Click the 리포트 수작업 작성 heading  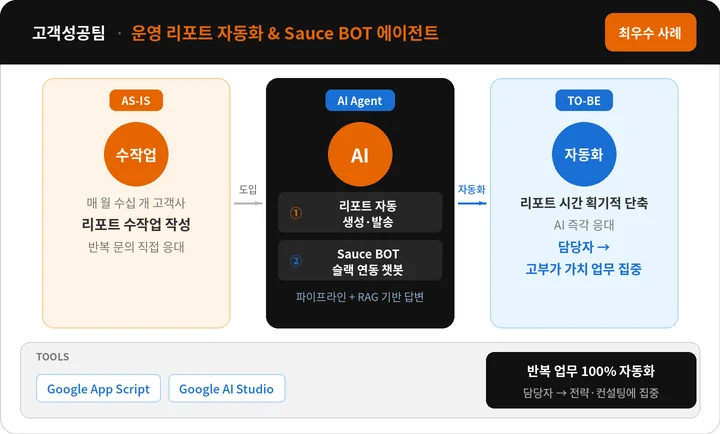tap(136, 223)
